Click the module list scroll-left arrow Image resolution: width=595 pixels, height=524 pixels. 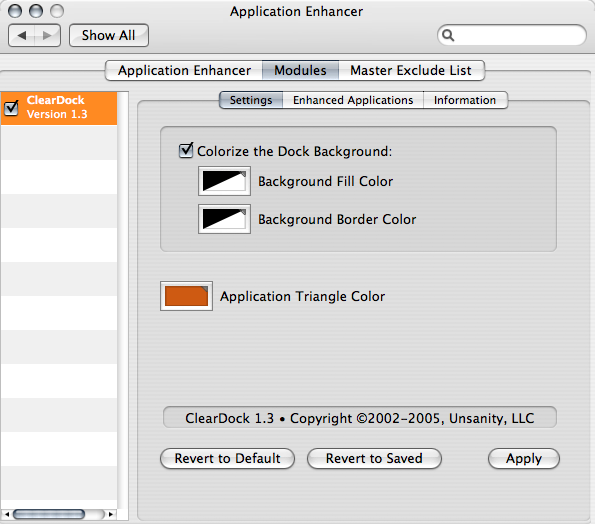(6, 515)
